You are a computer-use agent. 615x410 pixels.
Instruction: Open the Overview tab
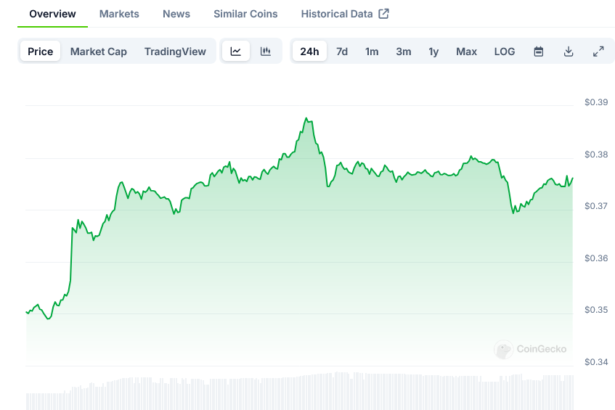52,14
